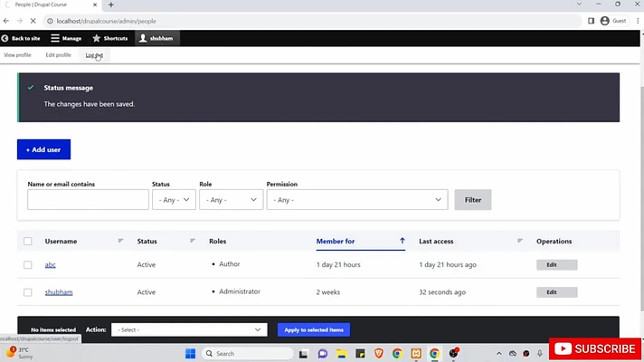The height and width of the screenshot is (362, 644).
Task: Click the page vertical scrollbar
Action: pyautogui.click(x=642, y=197)
